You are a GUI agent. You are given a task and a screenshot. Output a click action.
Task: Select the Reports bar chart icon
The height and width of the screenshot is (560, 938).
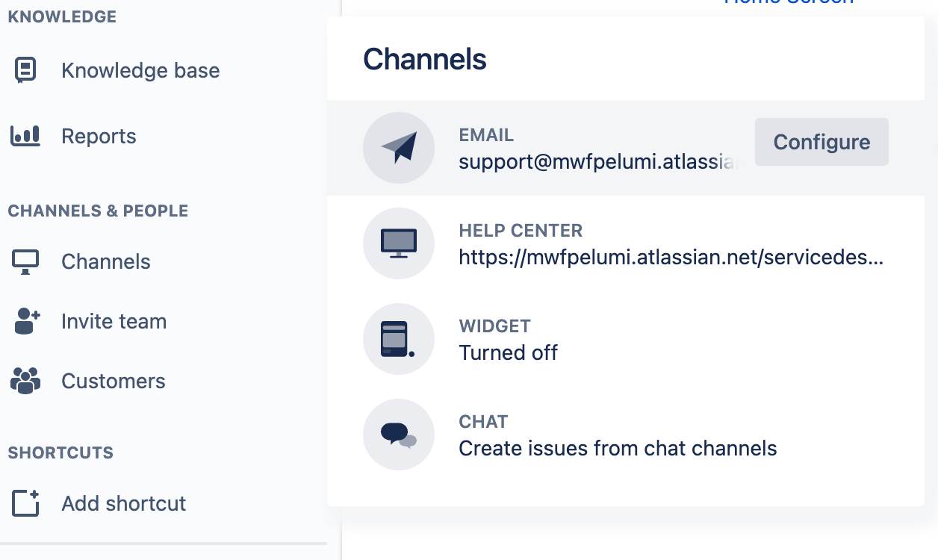click(25, 135)
